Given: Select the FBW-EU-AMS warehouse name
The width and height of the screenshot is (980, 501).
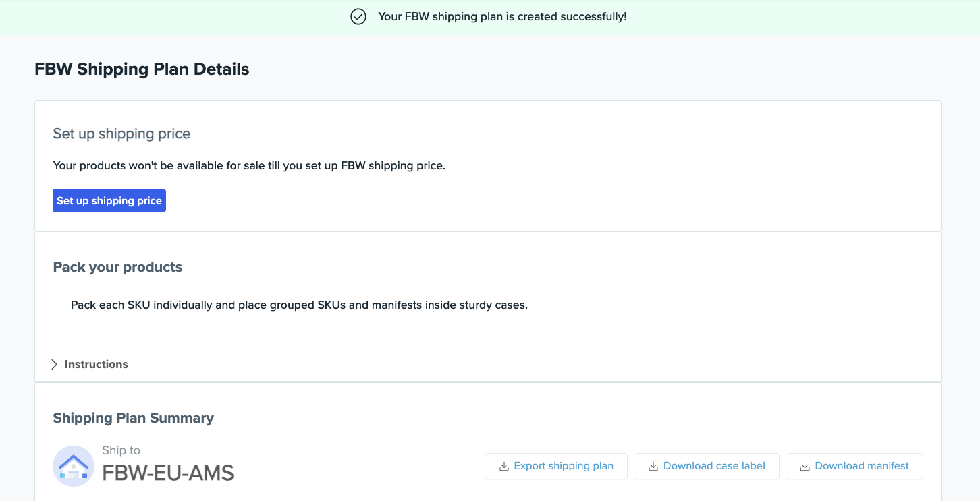Looking at the screenshot, I should [168, 473].
